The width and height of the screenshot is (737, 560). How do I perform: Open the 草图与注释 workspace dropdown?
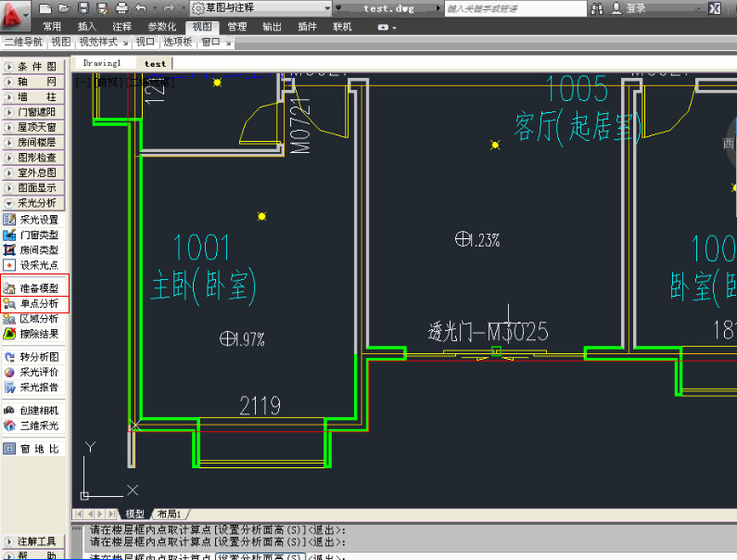pos(261,7)
